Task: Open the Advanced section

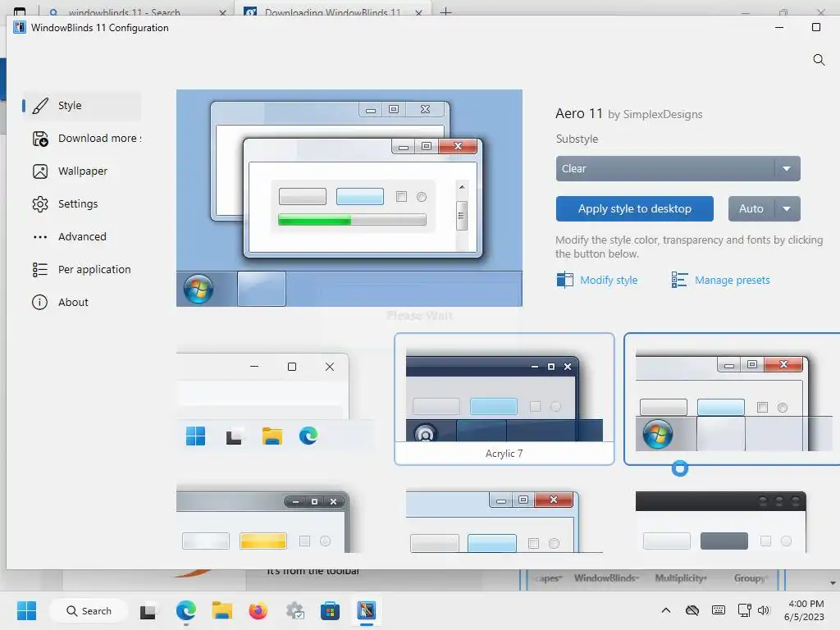Action: point(81,236)
